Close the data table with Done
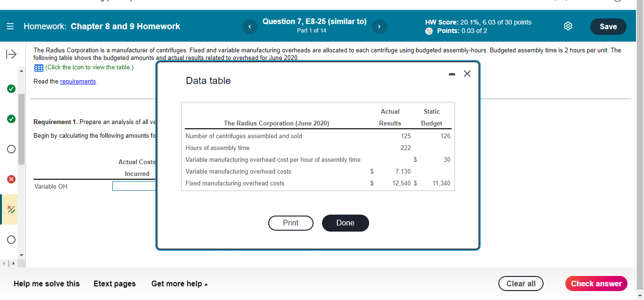644x300 pixels. (x=345, y=223)
